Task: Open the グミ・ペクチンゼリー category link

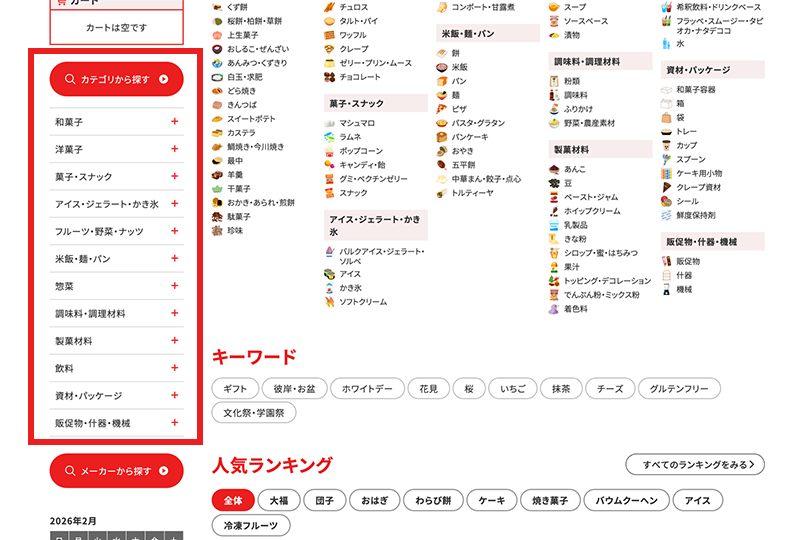Action: pos(374,179)
